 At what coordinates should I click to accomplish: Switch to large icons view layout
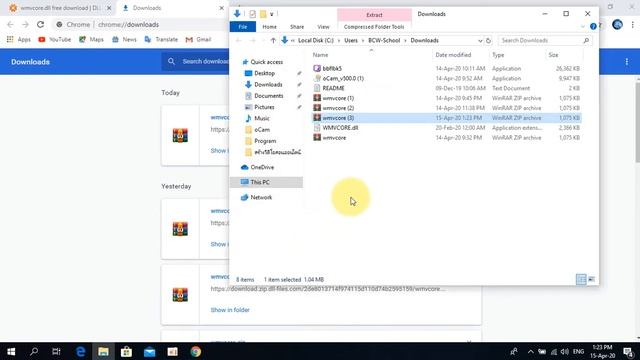pyautogui.click(x=591, y=279)
